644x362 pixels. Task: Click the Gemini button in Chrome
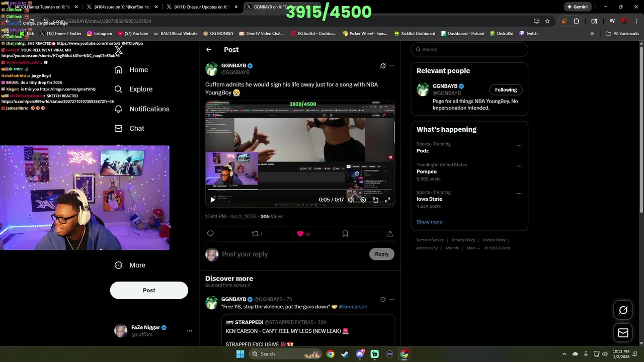pos(577,7)
